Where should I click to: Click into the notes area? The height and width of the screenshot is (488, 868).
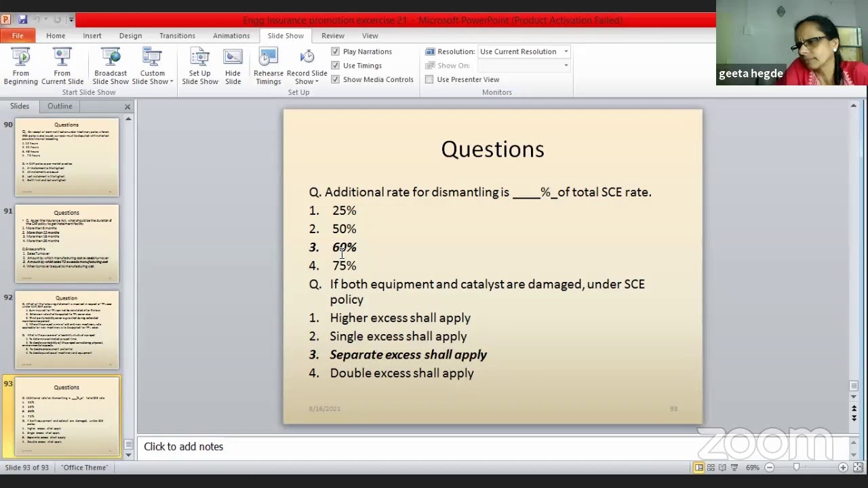click(x=492, y=447)
